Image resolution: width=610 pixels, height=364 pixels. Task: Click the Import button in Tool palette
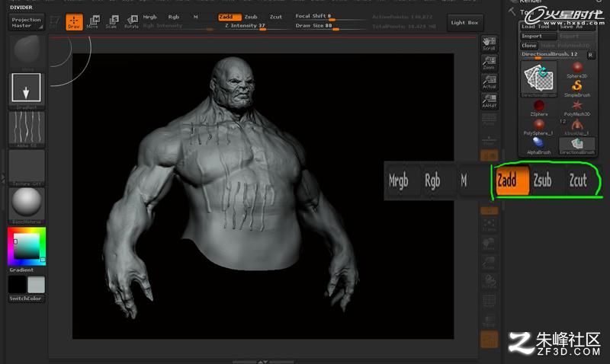539,36
